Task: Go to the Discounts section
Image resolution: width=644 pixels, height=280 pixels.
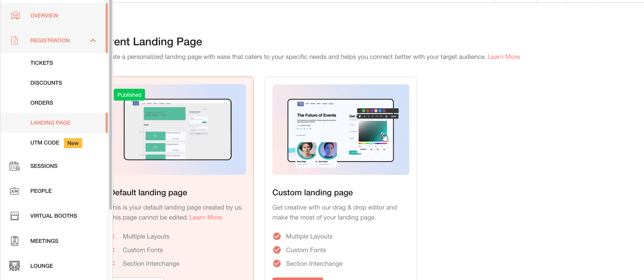Action: click(46, 83)
